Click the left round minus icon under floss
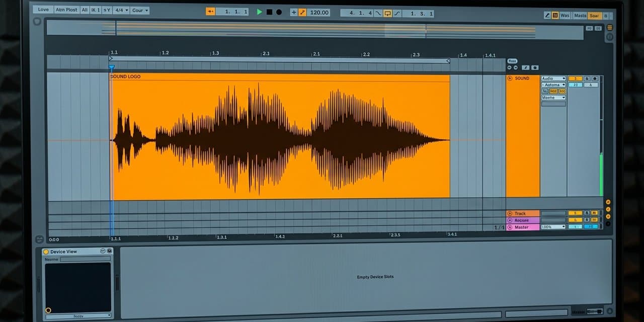644x322 pixels. (x=509, y=67)
